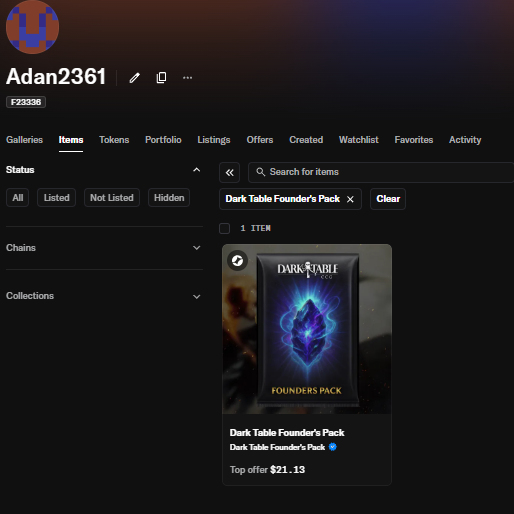Open the Created tab
Viewport: 514px width, 514px height.
306,140
